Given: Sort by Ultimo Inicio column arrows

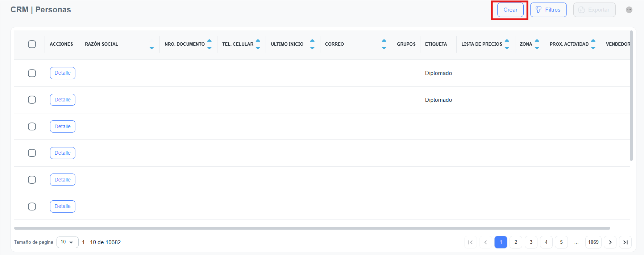Looking at the screenshot, I should [312, 44].
